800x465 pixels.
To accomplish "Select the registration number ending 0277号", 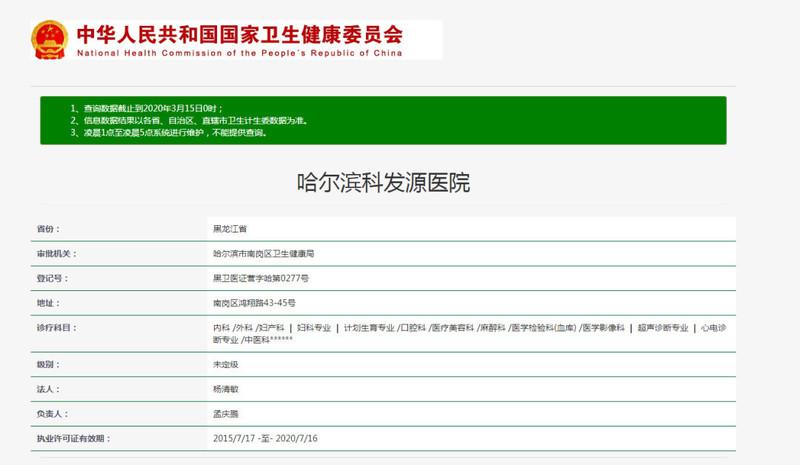I will (261, 278).
